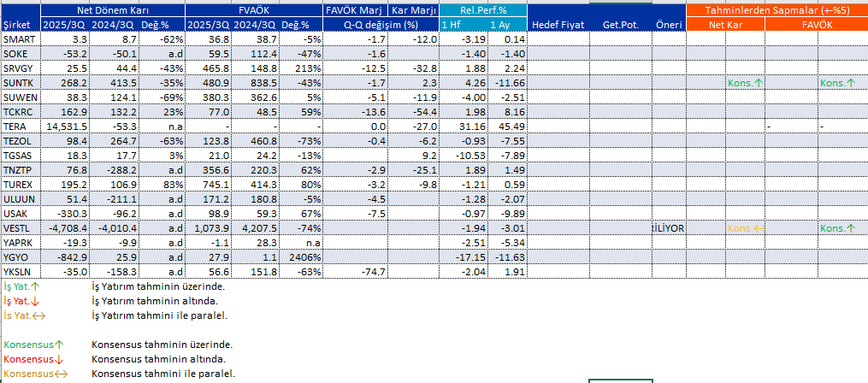Click the 'Öneri' column header
This screenshot has width=868, height=383.
click(x=668, y=25)
